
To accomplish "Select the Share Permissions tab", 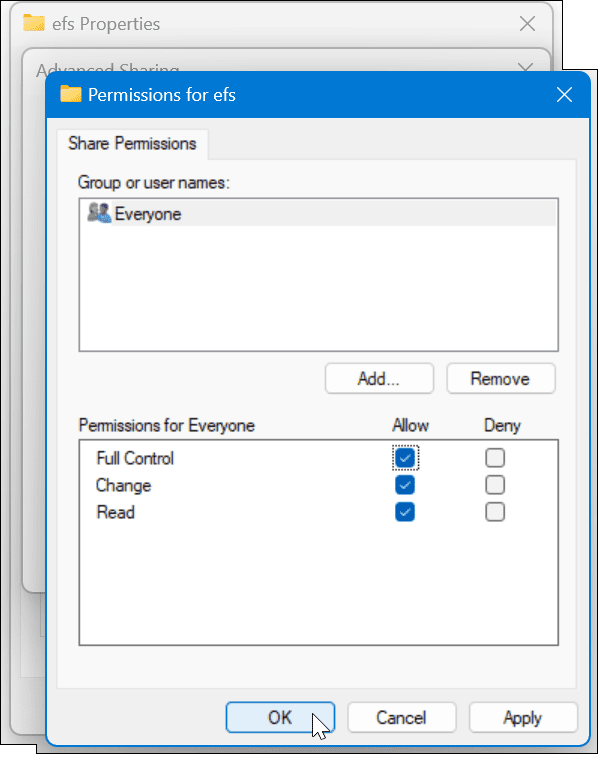I will (x=132, y=144).
